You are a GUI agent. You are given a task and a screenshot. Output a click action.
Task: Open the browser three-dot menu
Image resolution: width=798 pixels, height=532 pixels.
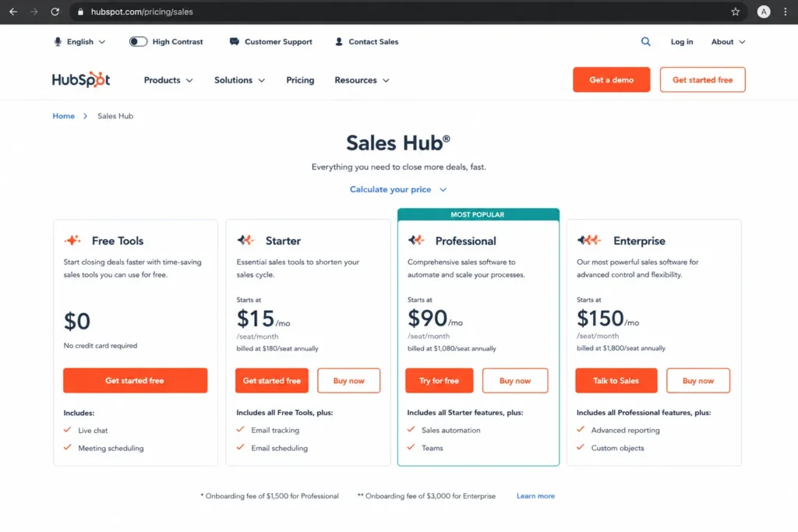786,12
